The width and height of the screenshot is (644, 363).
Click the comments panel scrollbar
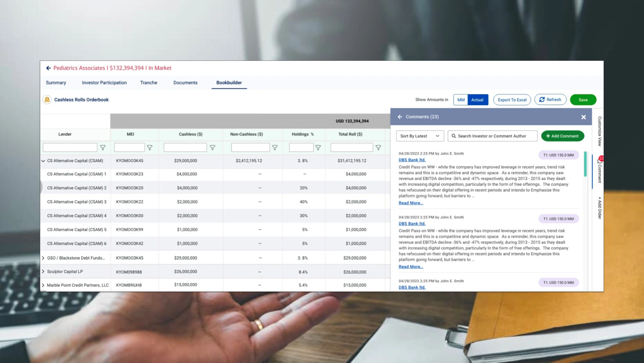585,164
